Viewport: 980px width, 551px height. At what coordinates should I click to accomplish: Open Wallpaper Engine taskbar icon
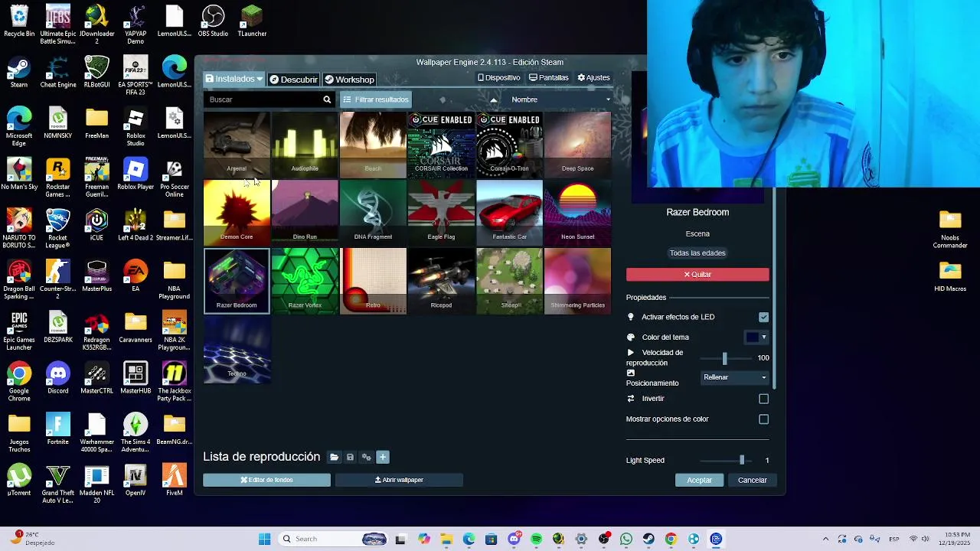pos(716,539)
